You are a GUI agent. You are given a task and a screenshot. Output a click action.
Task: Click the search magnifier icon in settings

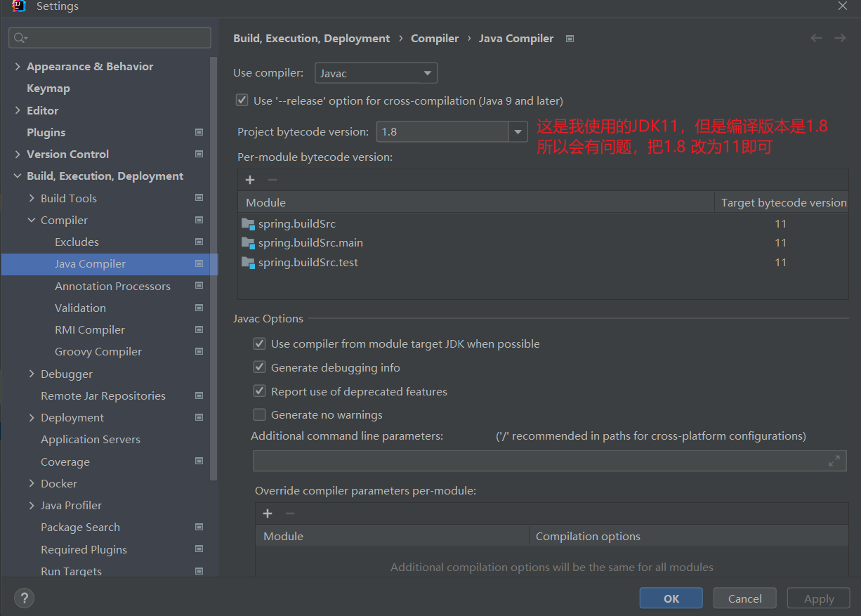(x=20, y=38)
